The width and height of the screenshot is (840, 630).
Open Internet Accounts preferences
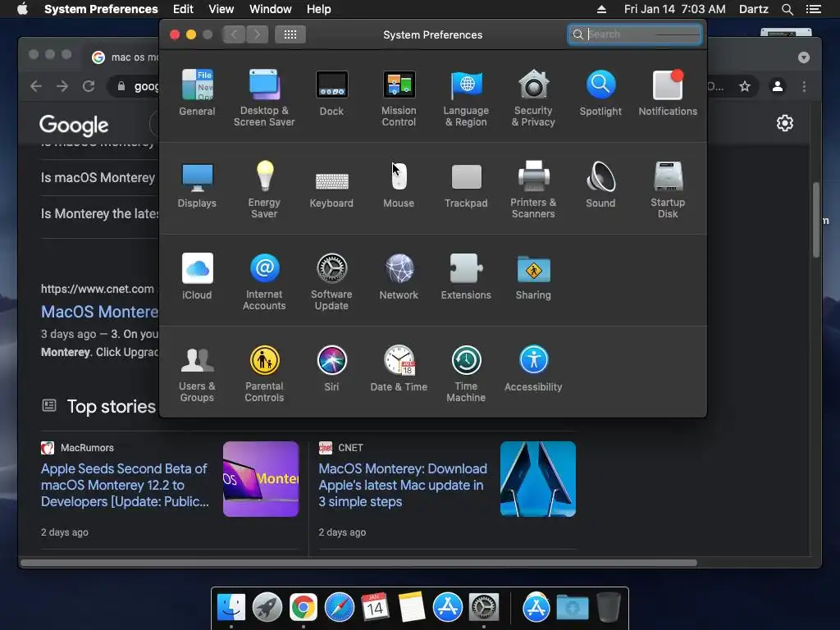[x=264, y=282]
